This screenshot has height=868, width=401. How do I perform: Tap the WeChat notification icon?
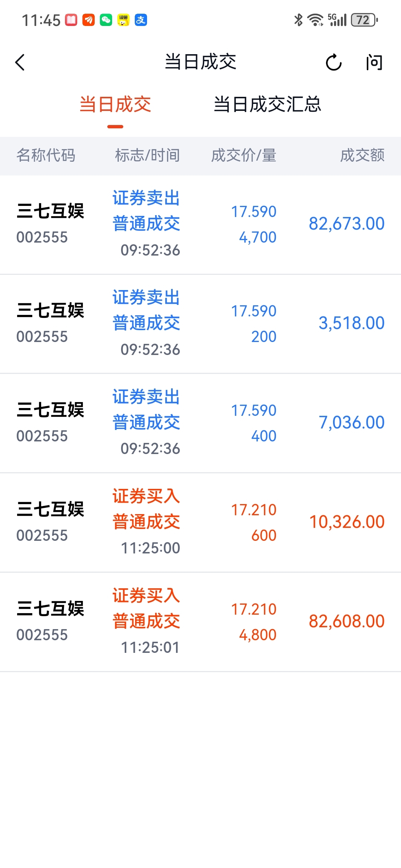(106, 20)
